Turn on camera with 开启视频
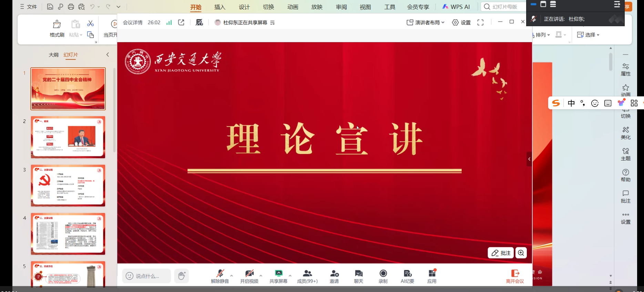 pyautogui.click(x=249, y=276)
